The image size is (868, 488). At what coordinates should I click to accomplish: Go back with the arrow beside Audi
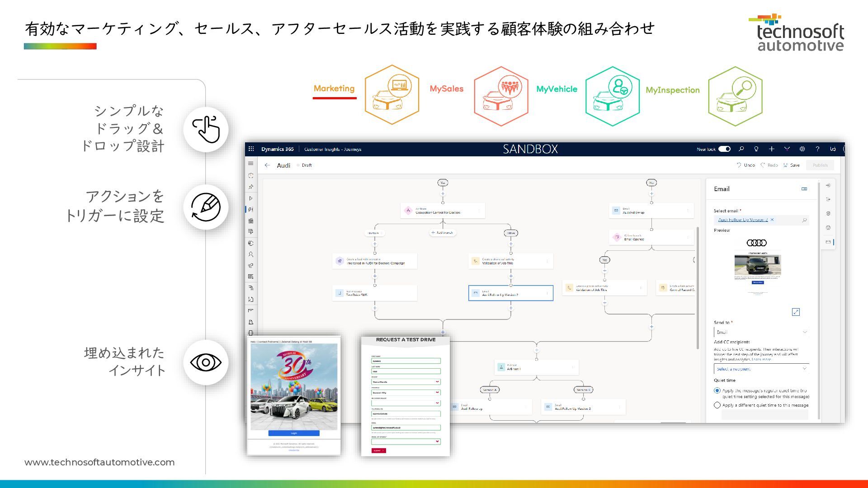coord(267,165)
